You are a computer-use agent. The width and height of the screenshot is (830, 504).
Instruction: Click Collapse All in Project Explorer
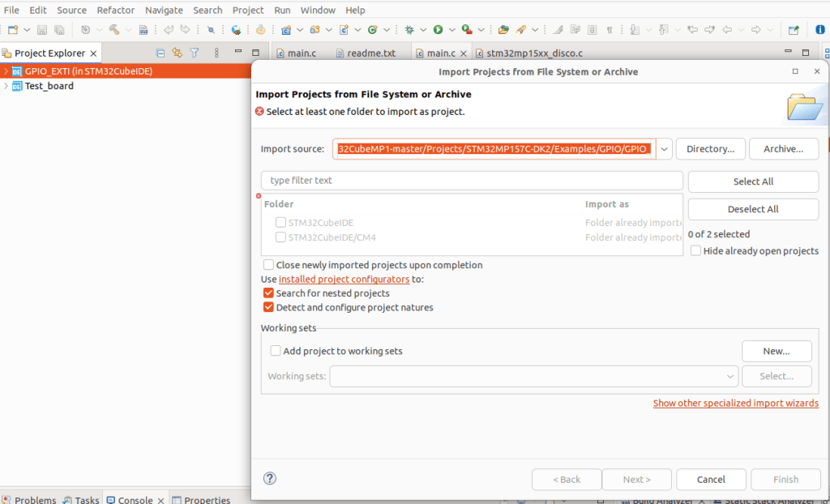pyautogui.click(x=160, y=53)
